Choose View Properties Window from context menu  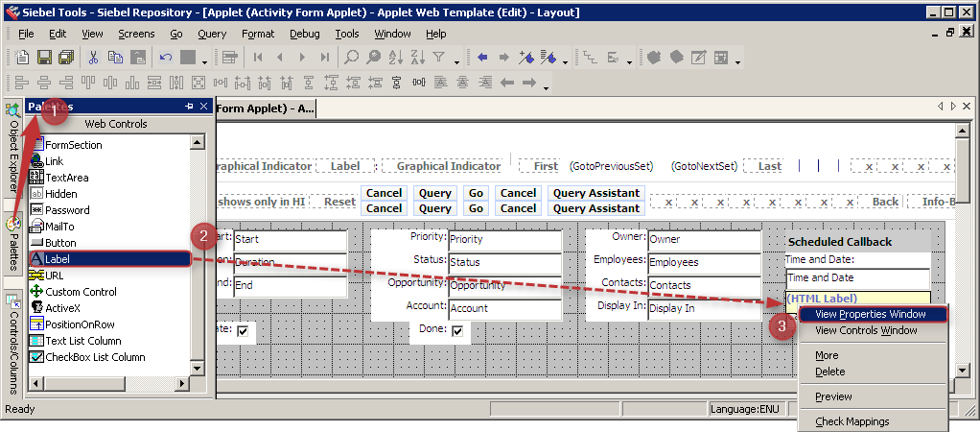tap(873, 314)
